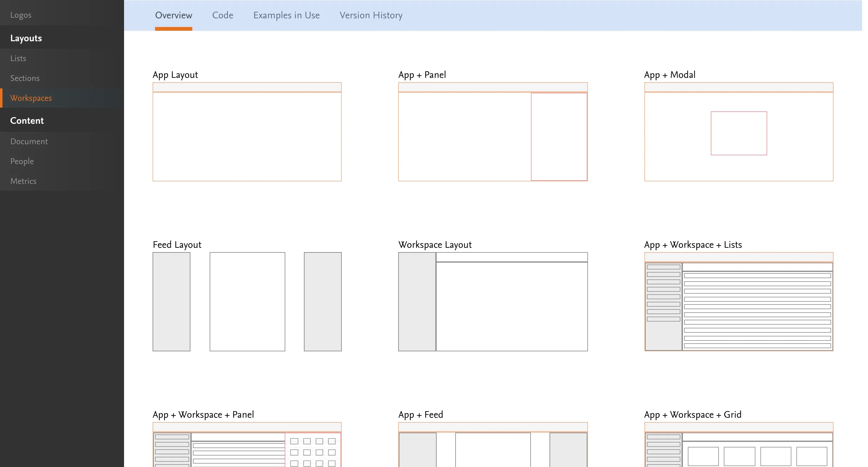Select Metrics in the sidebar
Viewport: 868px width, 467px height.
coord(23,181)
